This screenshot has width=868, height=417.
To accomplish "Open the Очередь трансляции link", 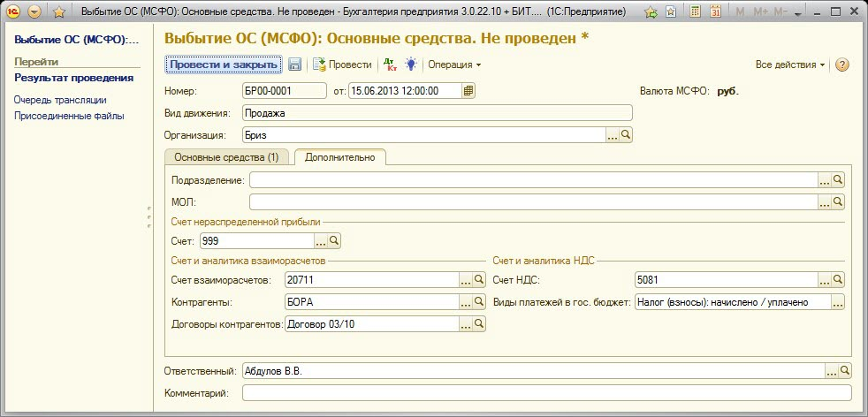I will (x=60, y=100).
